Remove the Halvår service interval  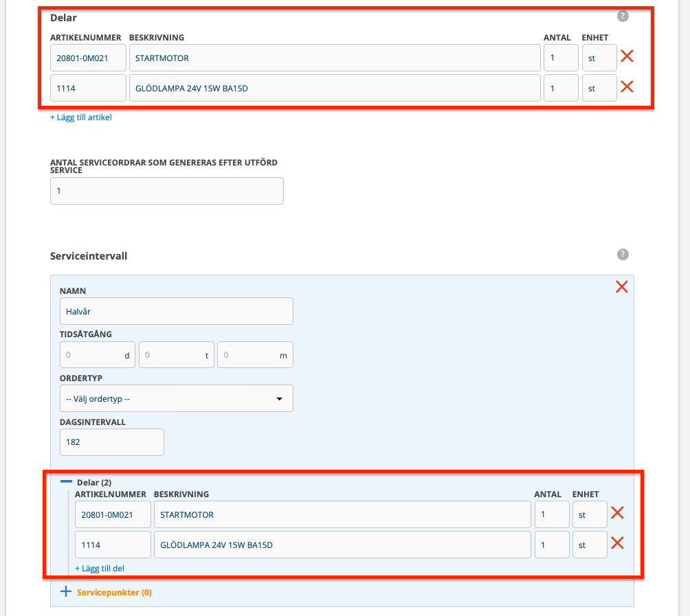coord(622,287)
